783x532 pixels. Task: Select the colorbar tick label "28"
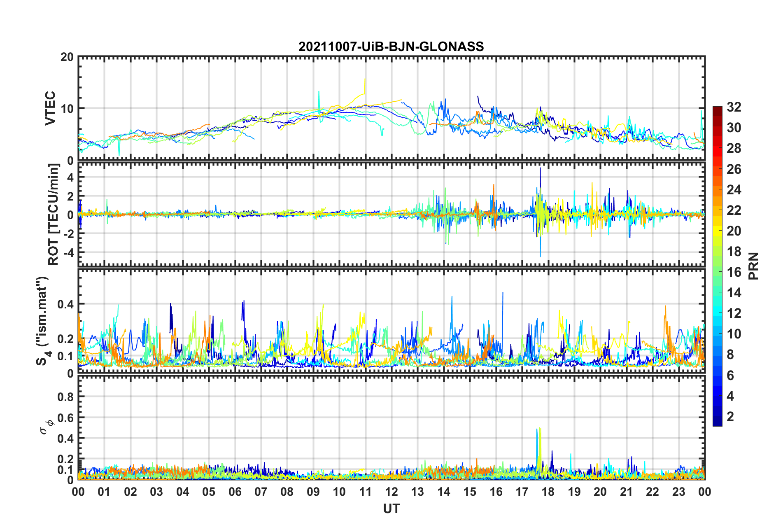tap(734, 148)
